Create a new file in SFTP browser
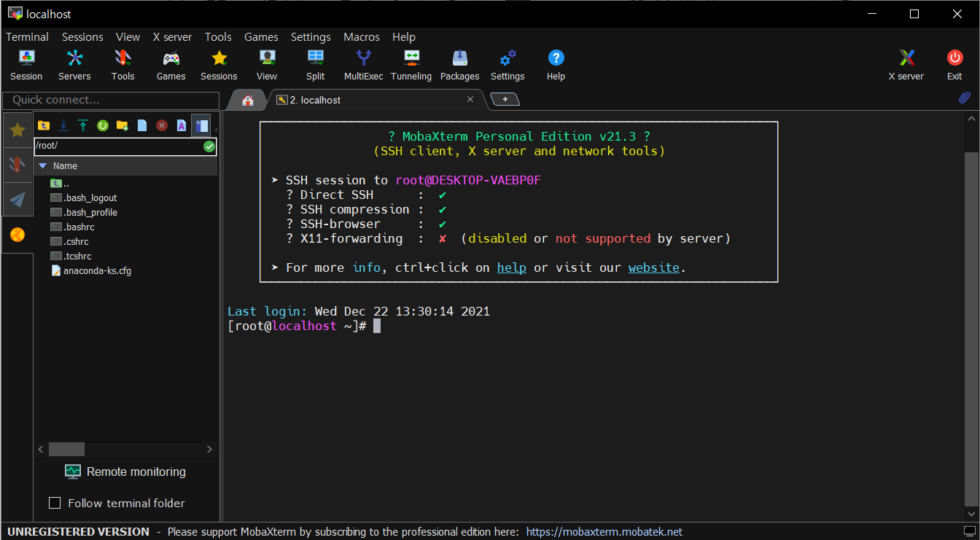The height and width of the screenshot is (540, 980). pos(142,125)
